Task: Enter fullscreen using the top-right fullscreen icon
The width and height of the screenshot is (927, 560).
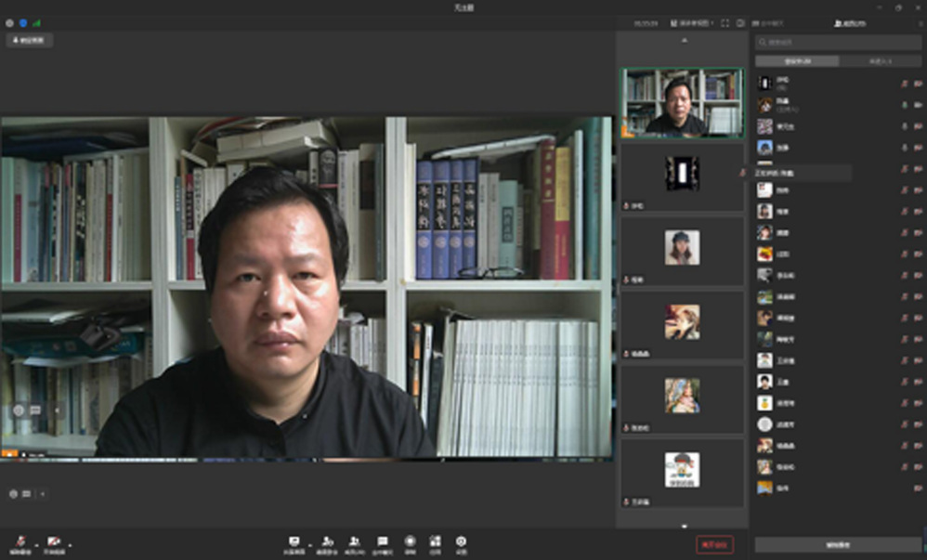Action: (x=725, y=22)
